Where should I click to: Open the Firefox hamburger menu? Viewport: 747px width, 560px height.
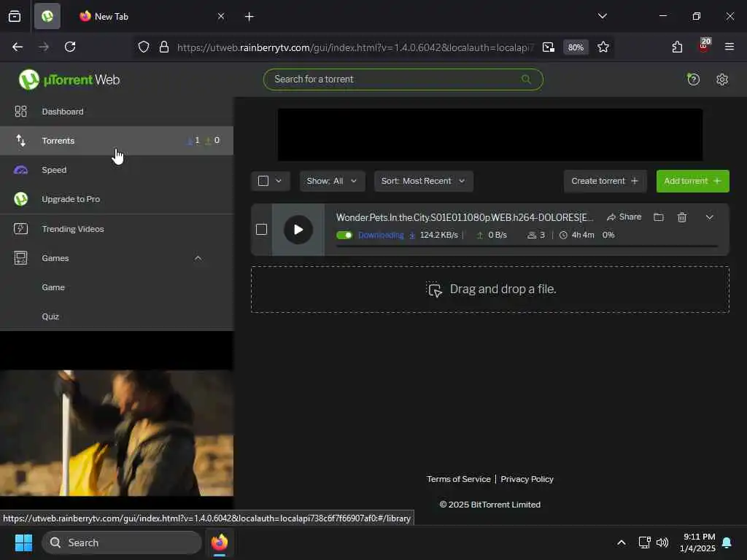(x=729, y=47)
